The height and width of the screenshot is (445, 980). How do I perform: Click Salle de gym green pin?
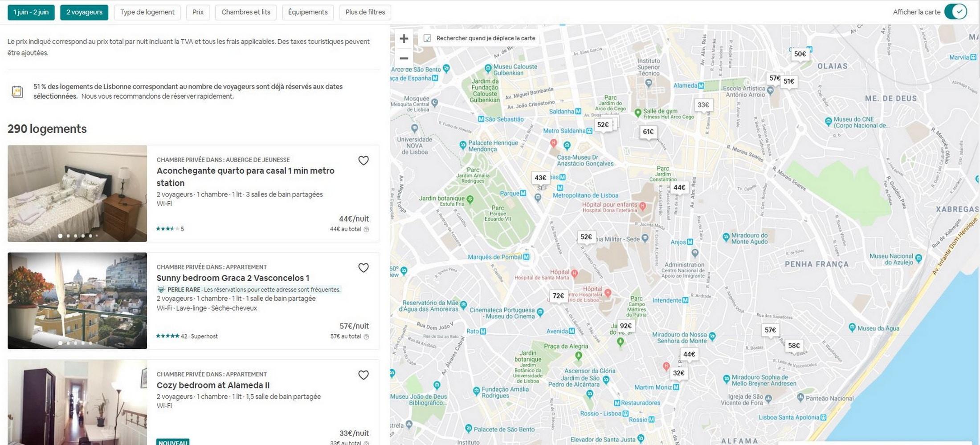(637, 113)
